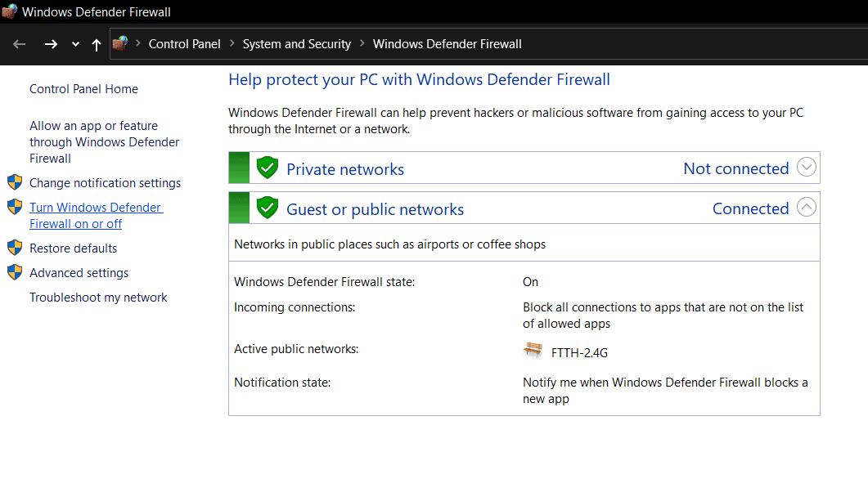This screenshot has width=868, height=479.
Task: Click Windows Defender Firewall breadcrumb
Action: click(x=447, y=44)
